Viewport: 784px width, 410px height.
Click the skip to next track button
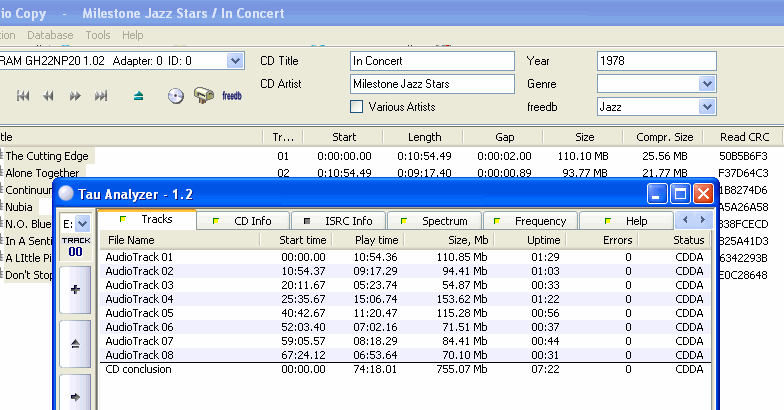tap(101, 96)
